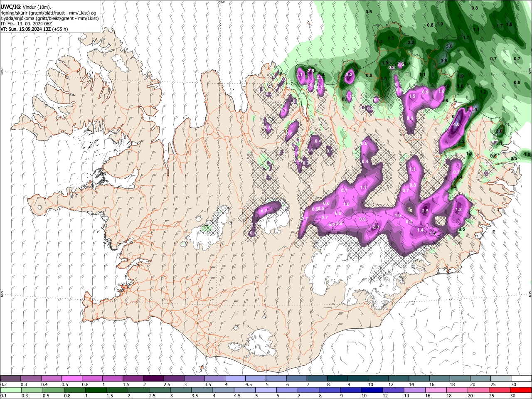Screen dimensions: 532x399
Task: Click upper legend swatch between 0.4 and 0.5
Action: [x=51, y=378]
